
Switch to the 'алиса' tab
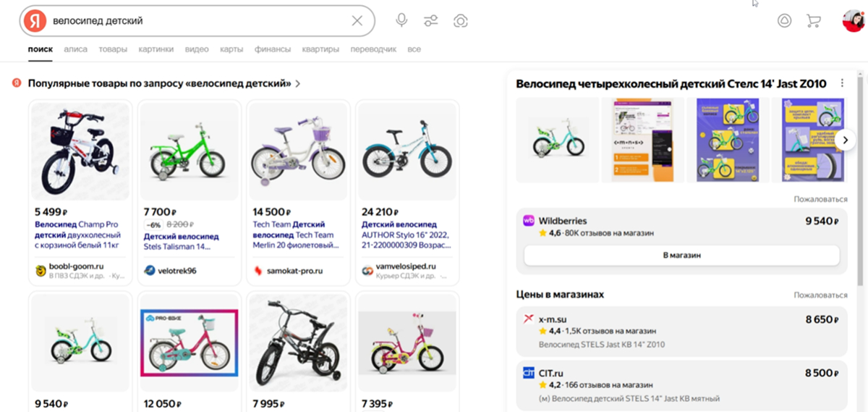pos(75,49)
